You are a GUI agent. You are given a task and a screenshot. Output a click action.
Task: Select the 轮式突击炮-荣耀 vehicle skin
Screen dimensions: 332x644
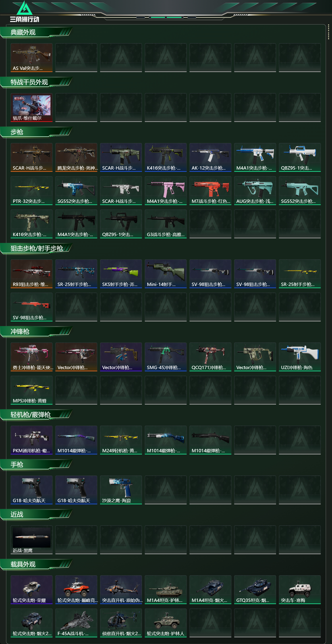(31, 589)
